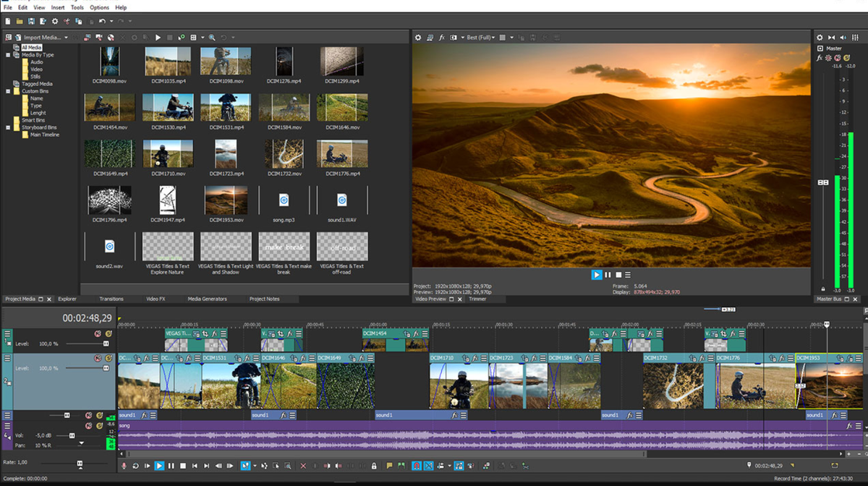
Task: Click the Rate slider handle
Action: [80, 463]
